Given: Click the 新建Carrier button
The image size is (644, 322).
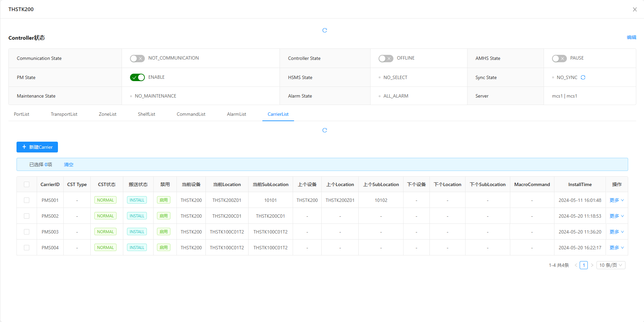Looking at the screenshot, I should pos(37,147).
